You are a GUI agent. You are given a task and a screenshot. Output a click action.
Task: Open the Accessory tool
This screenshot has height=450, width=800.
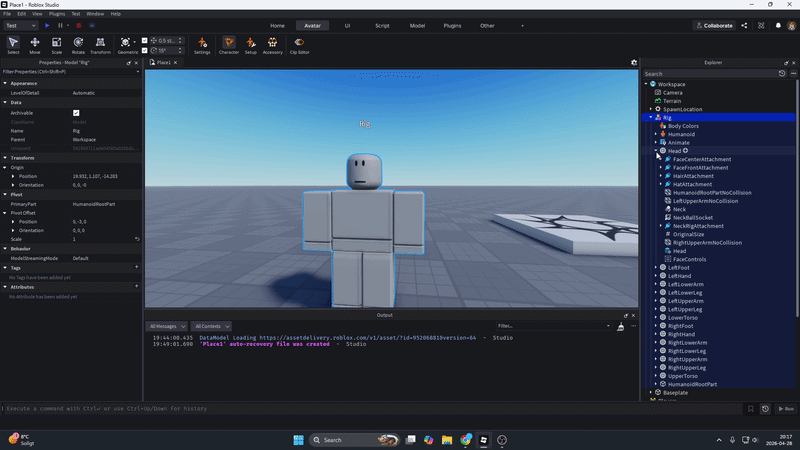(x=272, y=45)
